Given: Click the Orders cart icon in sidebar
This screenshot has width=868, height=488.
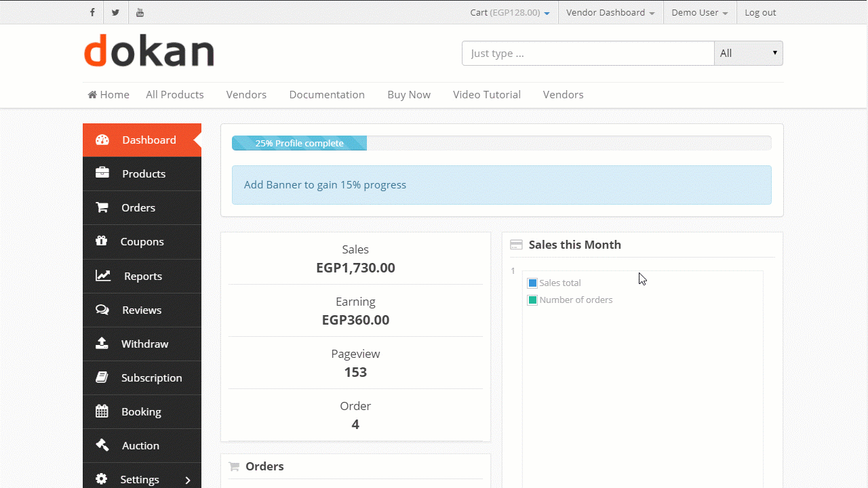Looking at the screenshot, I should pos(102,207).
